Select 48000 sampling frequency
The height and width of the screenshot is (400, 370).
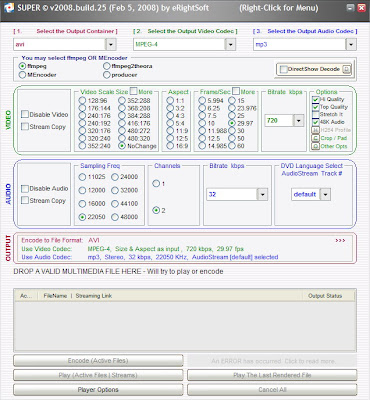coord(115,217)
